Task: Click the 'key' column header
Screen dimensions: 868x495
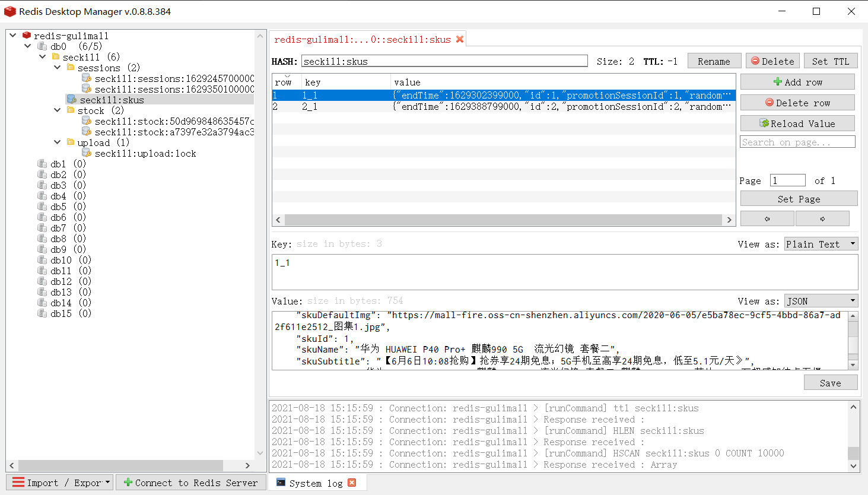Action: coord(345,82)
